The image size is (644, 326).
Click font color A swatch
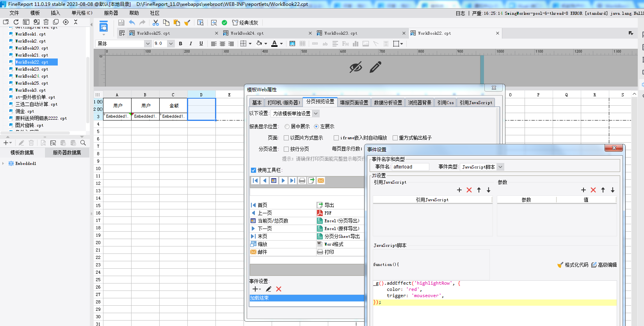(274, 44)
